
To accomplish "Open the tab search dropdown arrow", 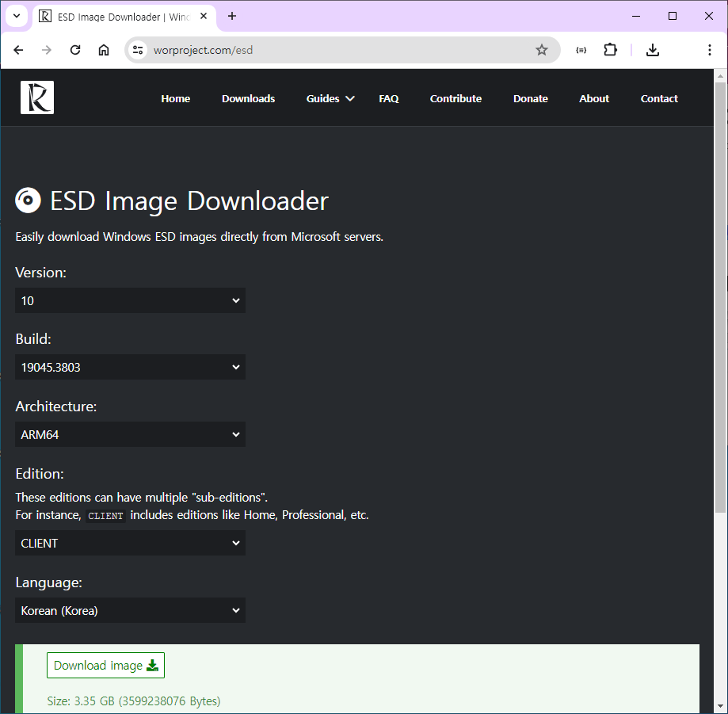I will point(17,17).
